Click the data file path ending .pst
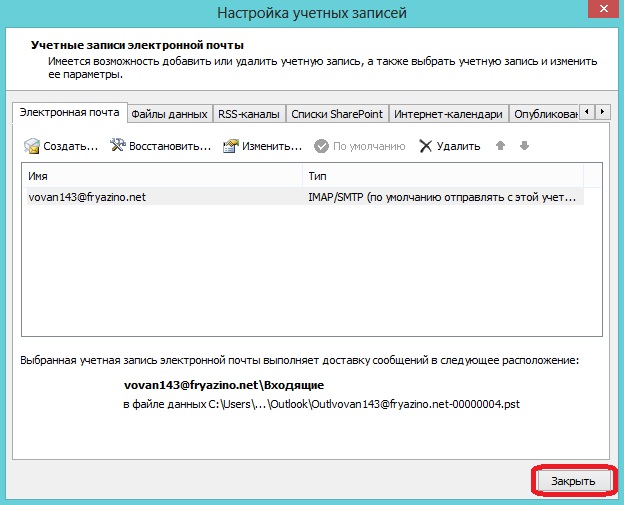This screenshot has width=624, height=505. coord(321,404)
